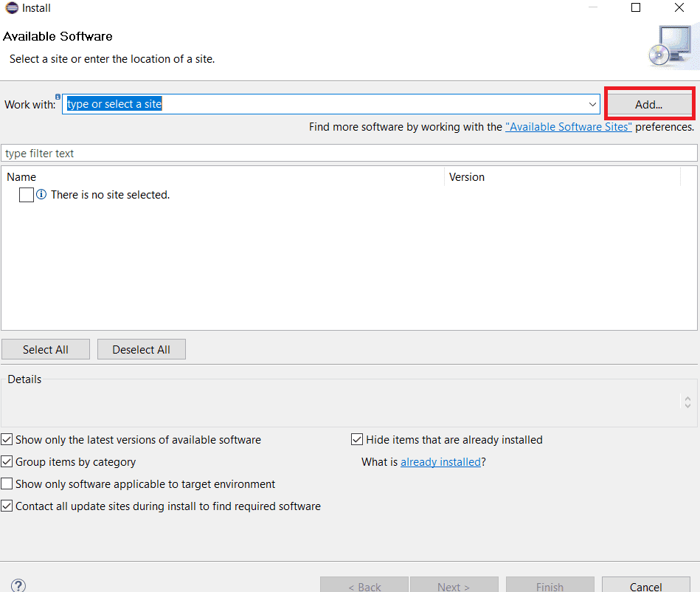Click the Select All button

[x=45, y=348]
